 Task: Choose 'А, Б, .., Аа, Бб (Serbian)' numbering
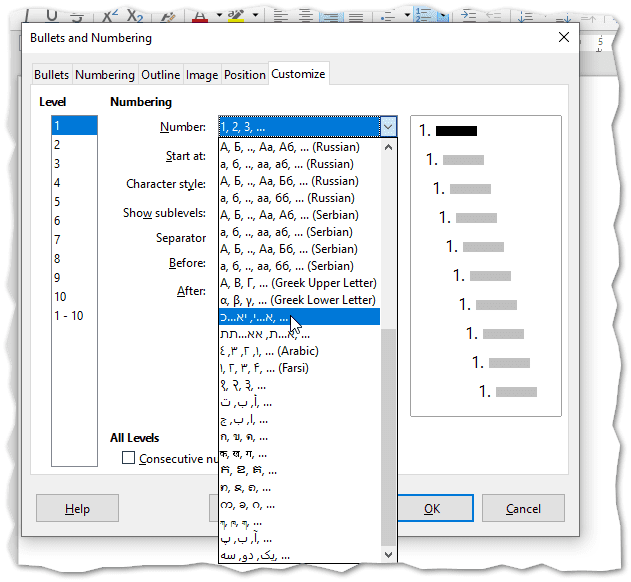click(299, 249)
